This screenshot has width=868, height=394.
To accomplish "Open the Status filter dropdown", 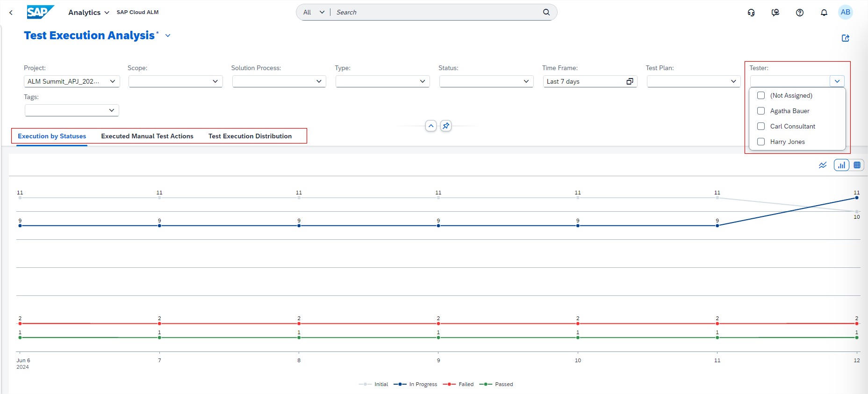I will pyautogui.click(x=526, y=81).
